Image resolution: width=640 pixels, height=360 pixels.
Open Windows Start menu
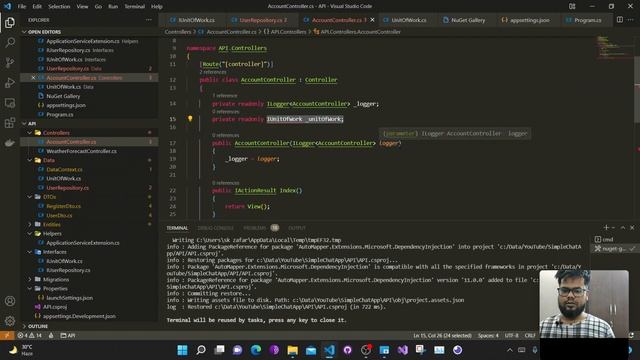[x=182, y=350]
